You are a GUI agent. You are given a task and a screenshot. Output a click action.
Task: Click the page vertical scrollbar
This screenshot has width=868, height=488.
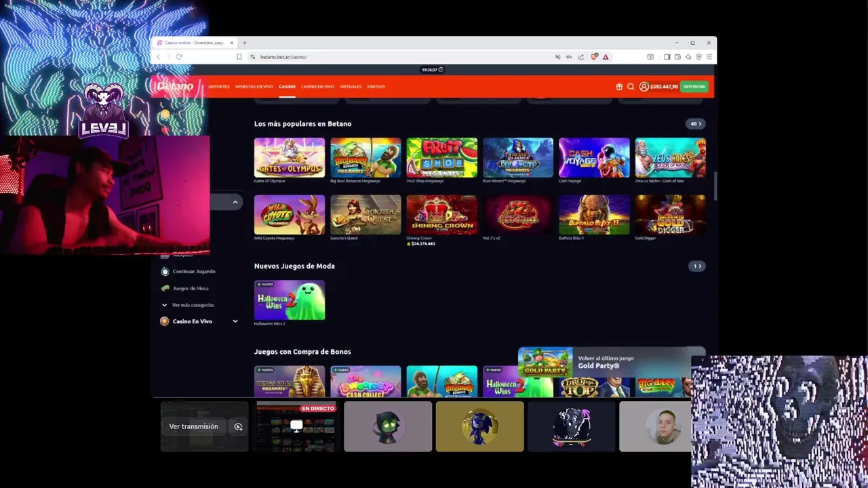[715, 186]
